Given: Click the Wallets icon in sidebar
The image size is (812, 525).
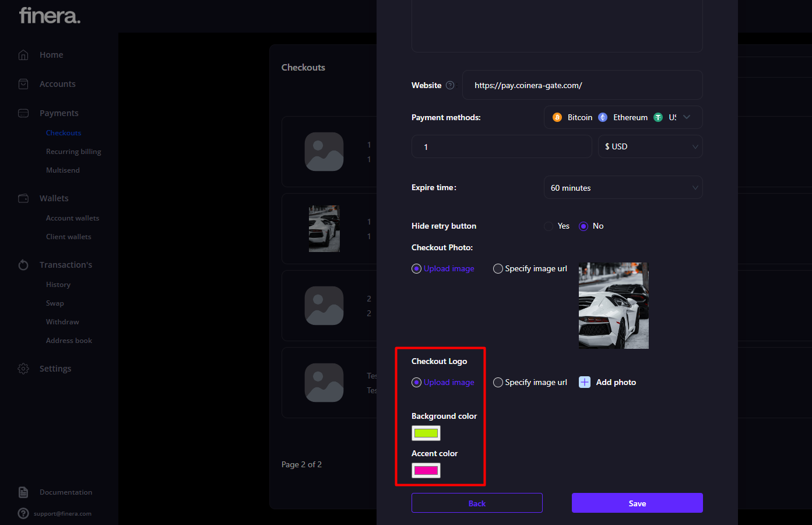Looking at the screenshot, I should pyautogui.click(x=23, y=198).
